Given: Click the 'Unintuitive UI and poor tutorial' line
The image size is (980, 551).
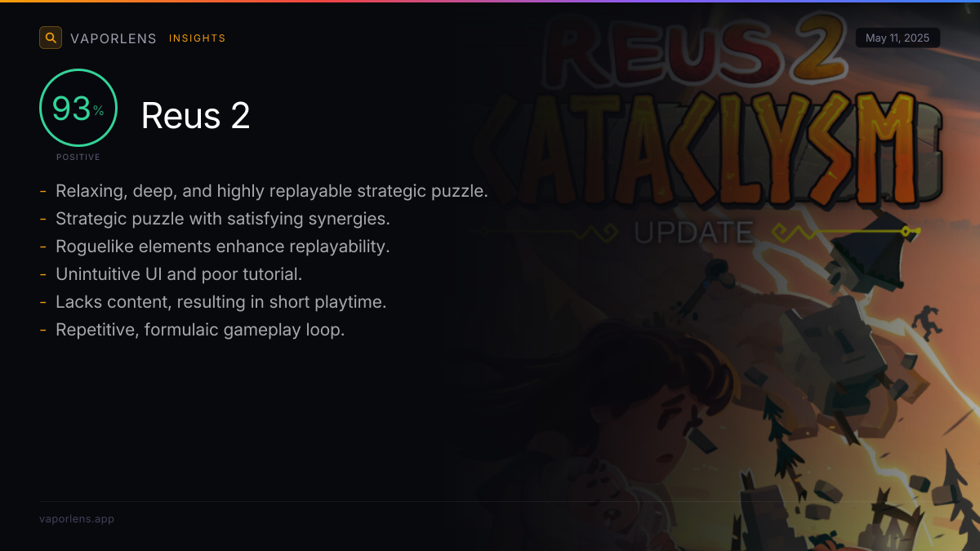Looking at the screenshot, I should point(179,274).
